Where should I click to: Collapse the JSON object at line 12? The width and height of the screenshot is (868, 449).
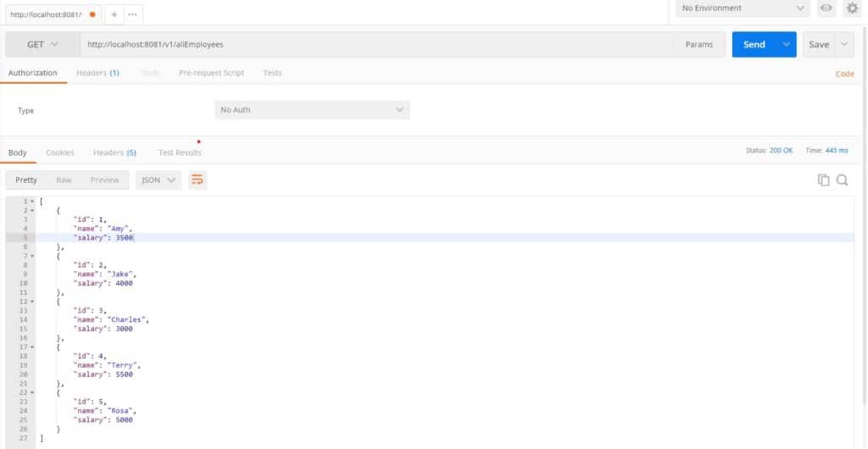[x=32, y=301]
